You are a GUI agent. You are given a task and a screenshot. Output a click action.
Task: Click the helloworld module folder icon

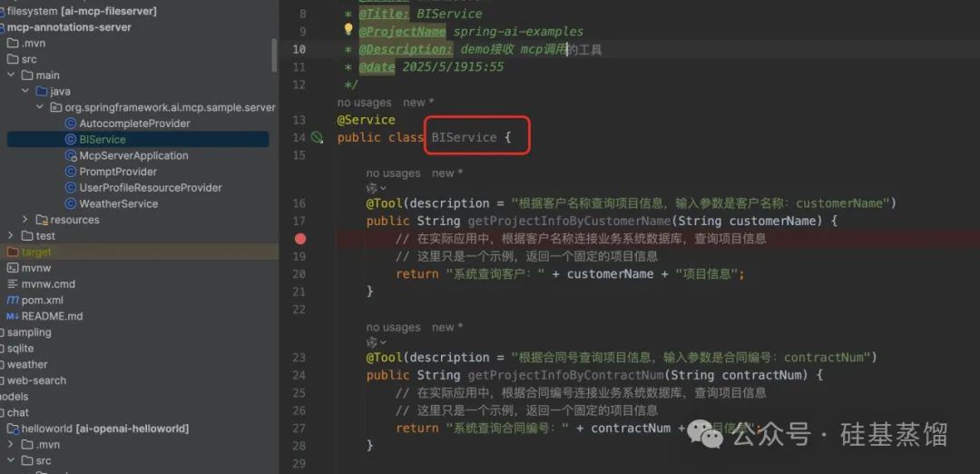tap(13, 429)
